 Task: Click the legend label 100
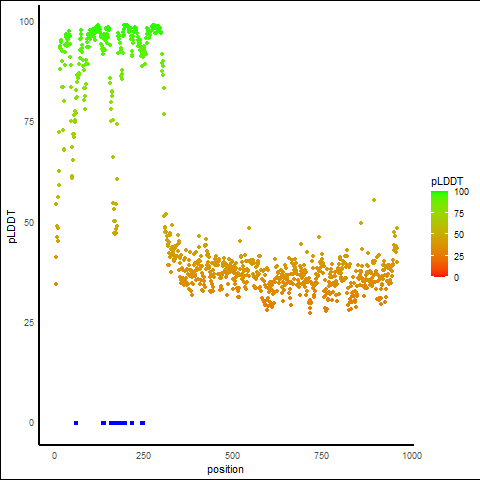[x=462, y=192]
